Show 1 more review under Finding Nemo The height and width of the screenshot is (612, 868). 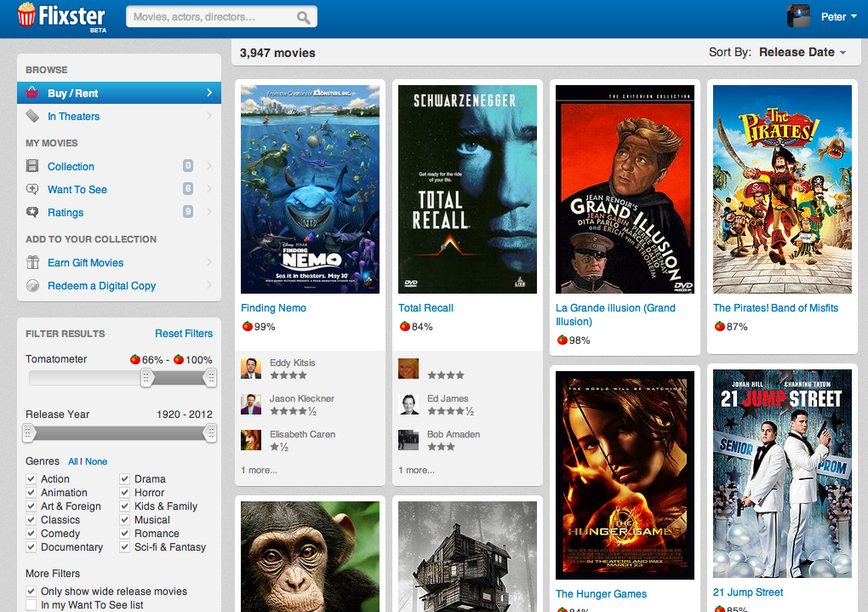pyautogui.click(x=259, y=470)
